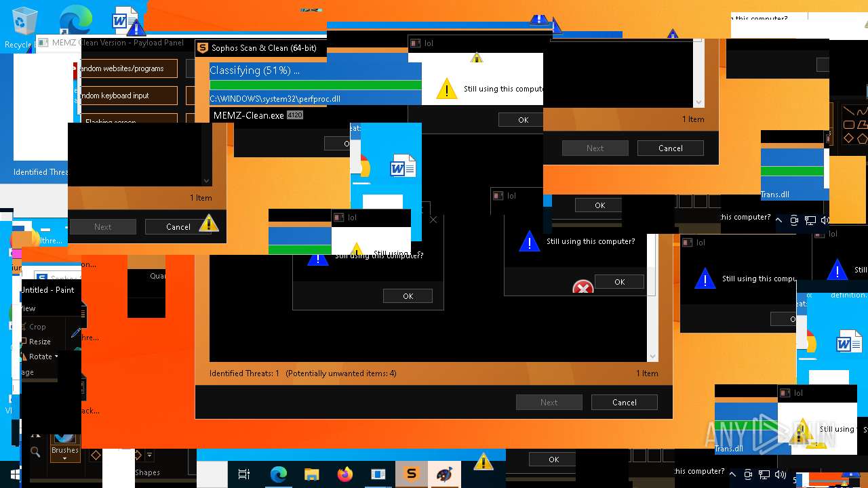This screenshot has width=868, height=488.
Task: Show hidden icons in the duplicated upper tray
Action: coord(778,220)
